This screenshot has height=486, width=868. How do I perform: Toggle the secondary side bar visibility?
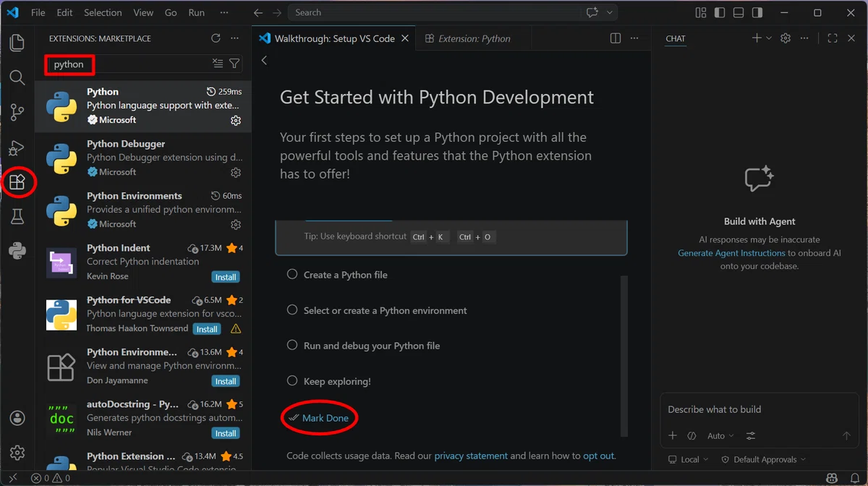coord(757,12)
